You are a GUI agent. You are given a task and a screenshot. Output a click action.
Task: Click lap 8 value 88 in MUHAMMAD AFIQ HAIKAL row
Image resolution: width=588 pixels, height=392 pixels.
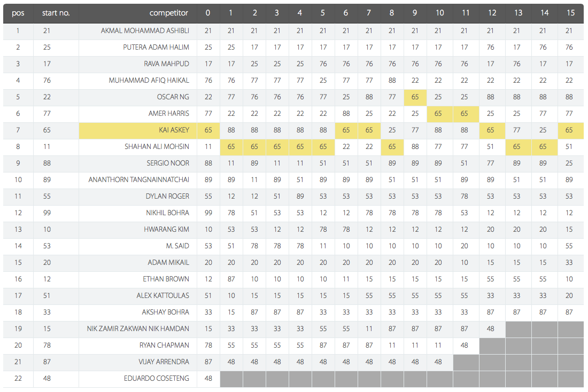[x=392, y=80]
